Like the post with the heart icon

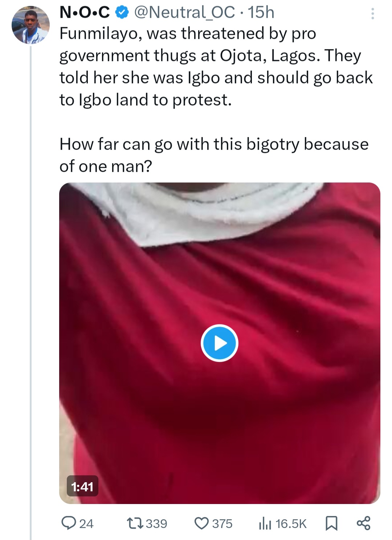[201, 523]
